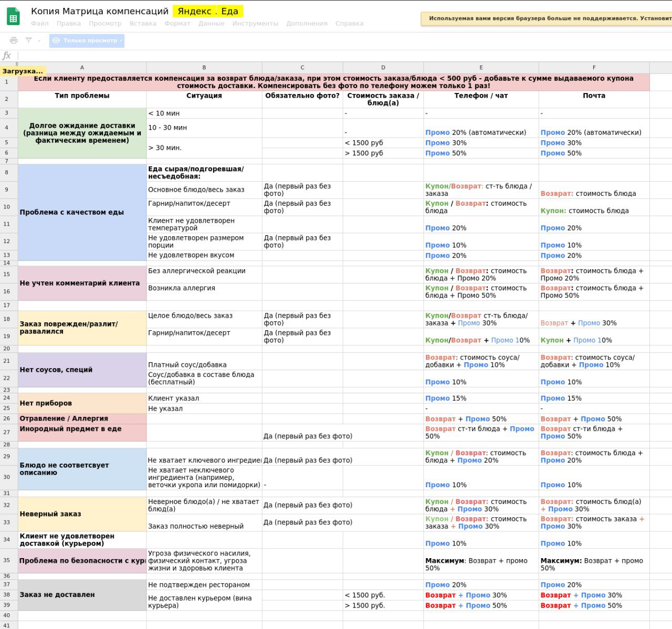This screenshot has height=629, width=672.
Task: Click the '> 1500 руб.' cell in row 39
Action: (383, 605)
